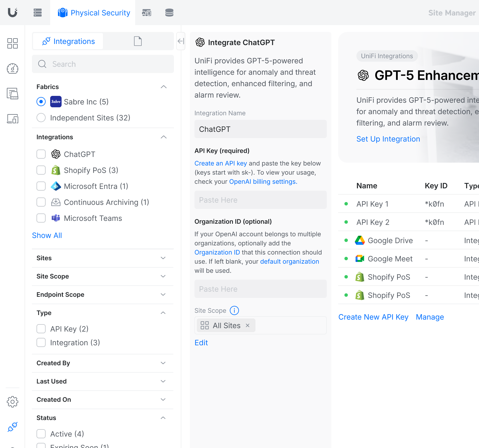Expand the Last Used filter section
Screen dimensions: 479x448
[x=163, y=381]
